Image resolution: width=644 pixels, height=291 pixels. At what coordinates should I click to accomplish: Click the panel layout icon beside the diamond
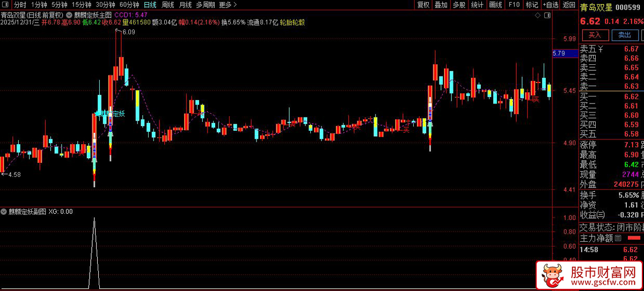pos(548,16)
